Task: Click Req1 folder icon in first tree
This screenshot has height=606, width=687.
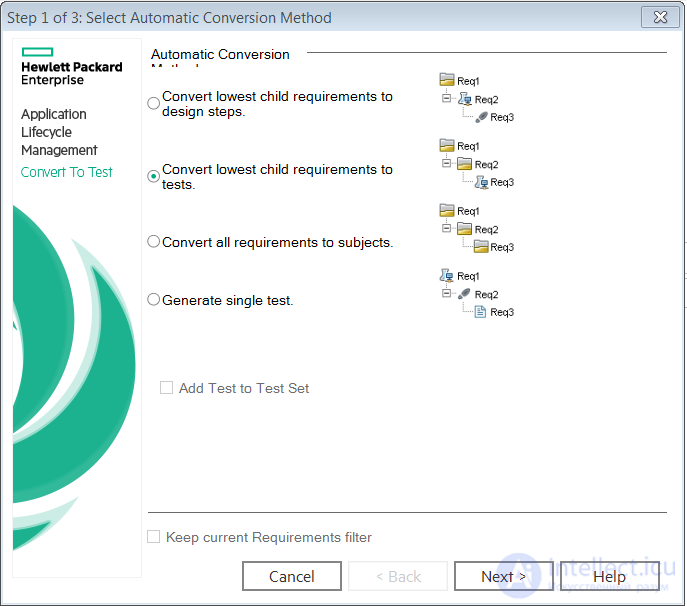Action: click(x=446, y=80)
